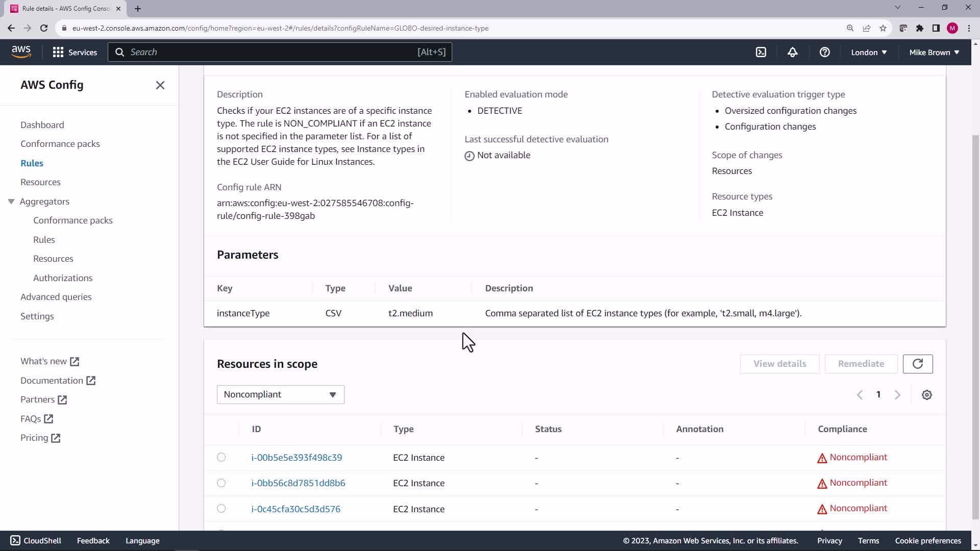Bookmark this page with star icon
Viewport: 980px width, 551px height.
883,28
